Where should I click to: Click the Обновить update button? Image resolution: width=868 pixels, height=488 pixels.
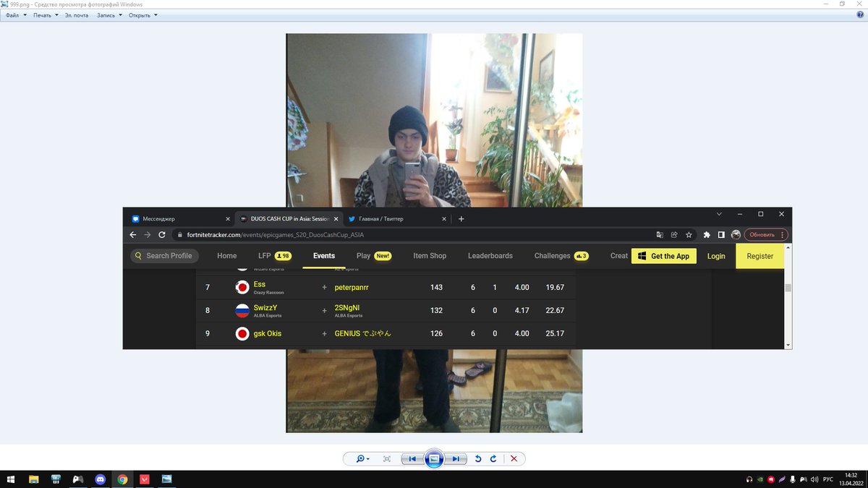coord(766,235)
